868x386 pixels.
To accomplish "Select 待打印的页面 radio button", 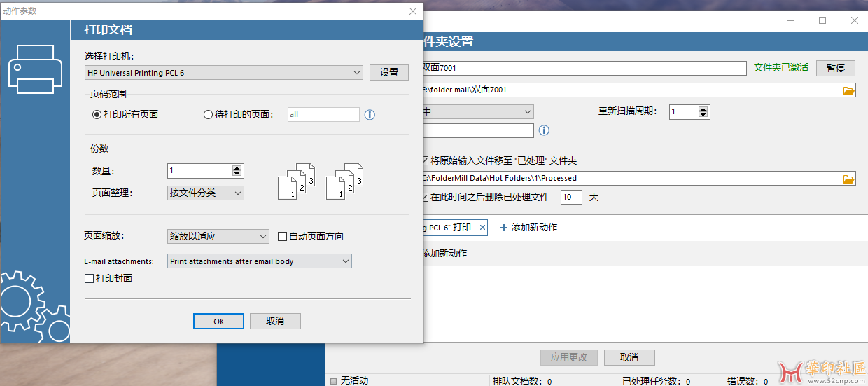I will (208, 115).
